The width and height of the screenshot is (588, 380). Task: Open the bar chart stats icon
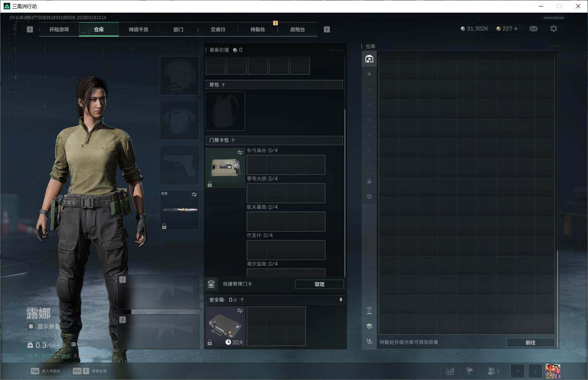[x=450, y=371]
